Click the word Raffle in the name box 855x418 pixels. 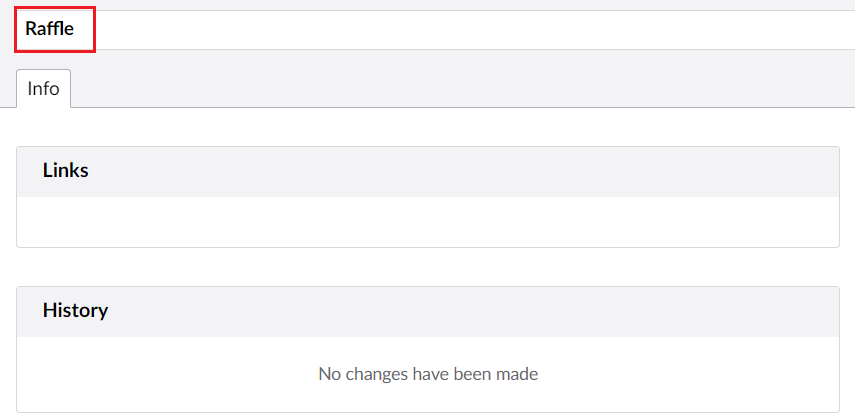pos(50,29)
